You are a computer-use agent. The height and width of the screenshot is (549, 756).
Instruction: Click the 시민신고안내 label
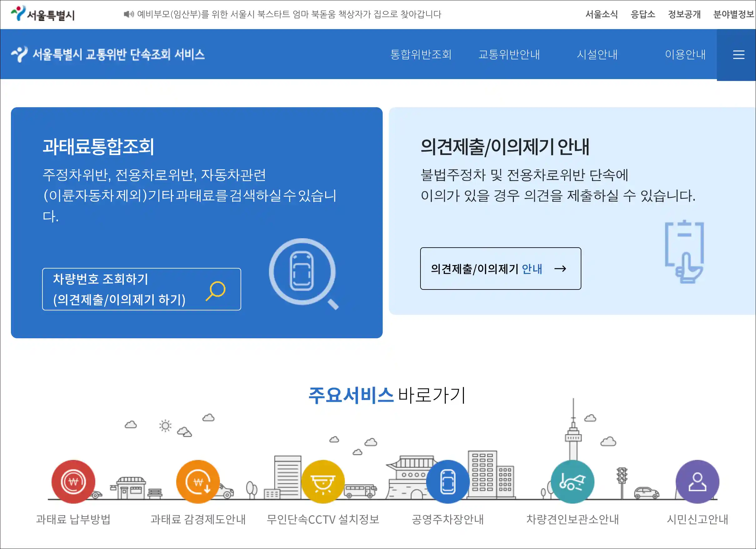click(697, 519)
